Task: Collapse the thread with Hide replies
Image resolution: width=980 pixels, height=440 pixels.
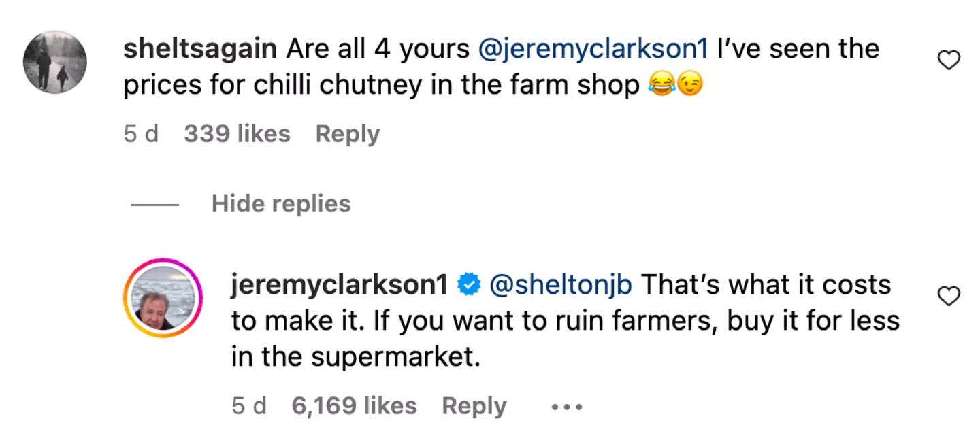Action: pos(281,204)
